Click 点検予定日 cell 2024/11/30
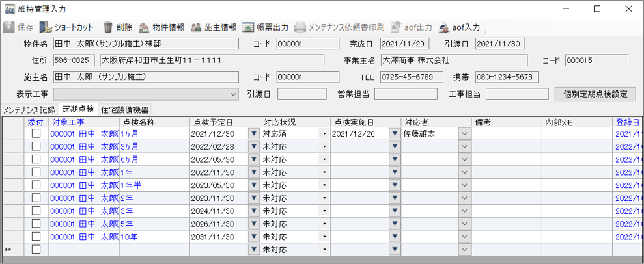Viewport: 644px width, 264px height. 219,211
